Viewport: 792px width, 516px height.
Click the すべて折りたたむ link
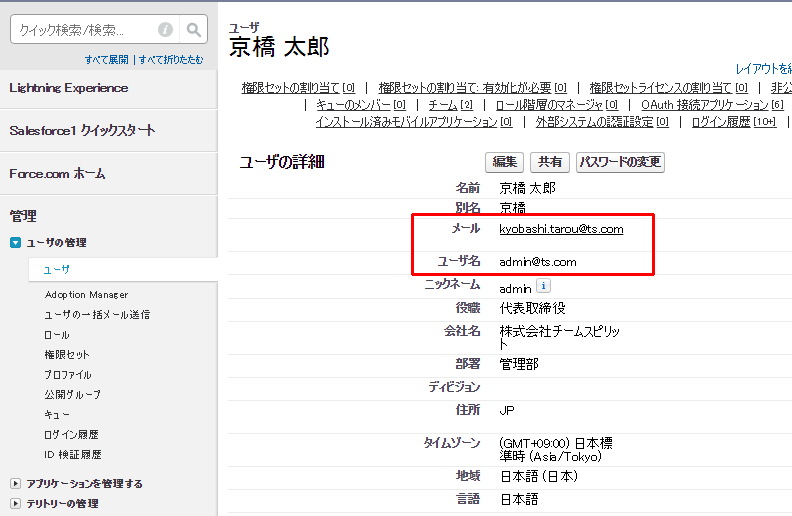(x=171, y=60)
